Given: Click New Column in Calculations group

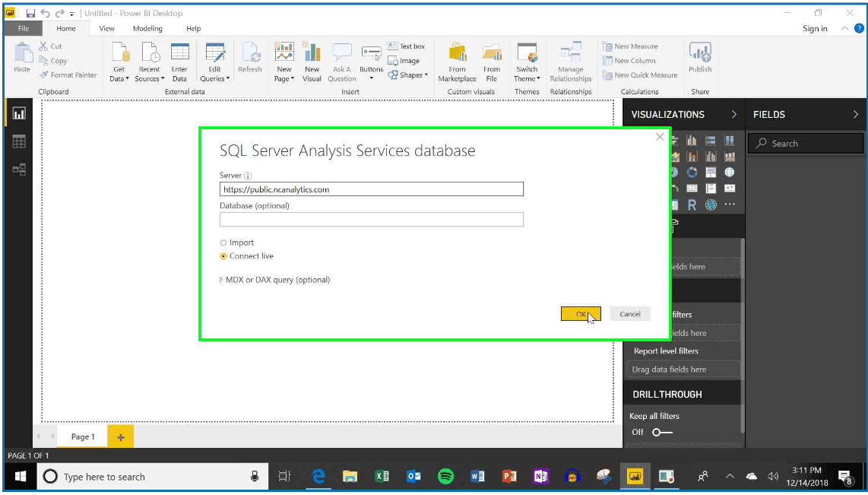Looking at the screenshot, I should pos(629,61).
